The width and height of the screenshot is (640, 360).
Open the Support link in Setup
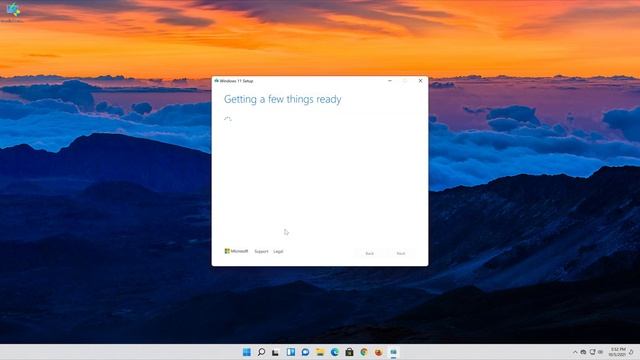coord(261,251)
